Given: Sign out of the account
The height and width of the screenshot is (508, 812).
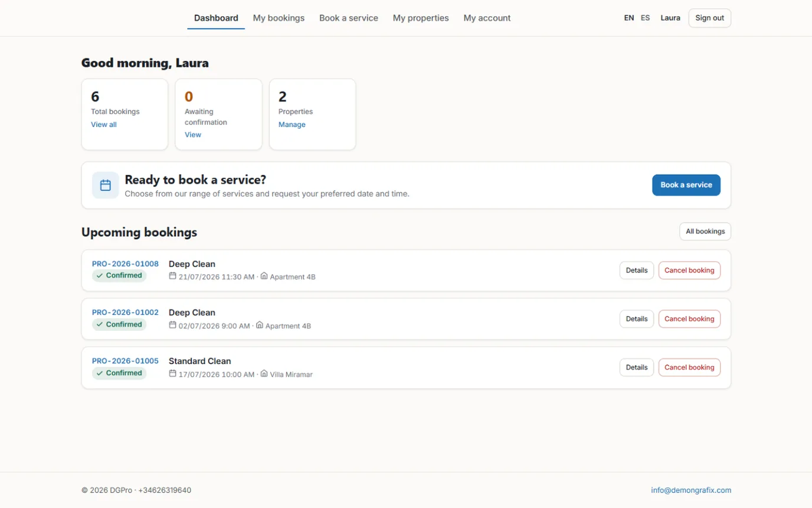Looking at the screenshot, I should coord(709,18).
